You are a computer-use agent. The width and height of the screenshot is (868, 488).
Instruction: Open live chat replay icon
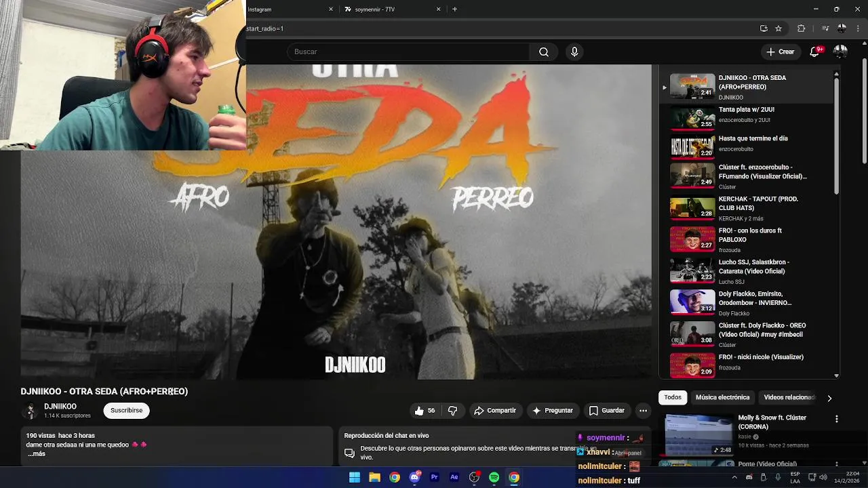(x=349, y=453)
